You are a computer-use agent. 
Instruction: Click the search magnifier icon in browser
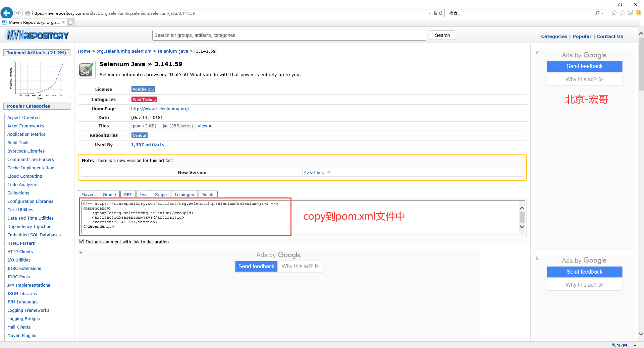click(597, 13)
